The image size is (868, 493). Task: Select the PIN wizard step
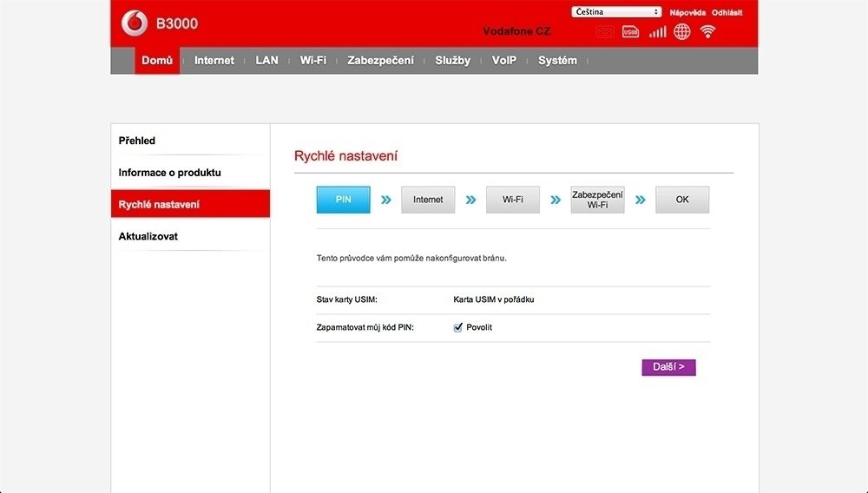[343, 200]
